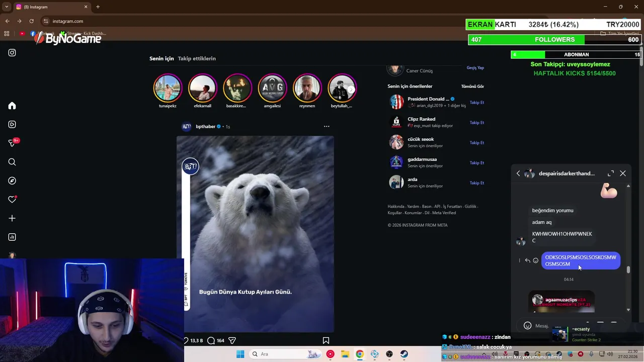Open despairisdarkerthand profile from chat header
Viewport: 644px width, 362px height.
(567, 173)
